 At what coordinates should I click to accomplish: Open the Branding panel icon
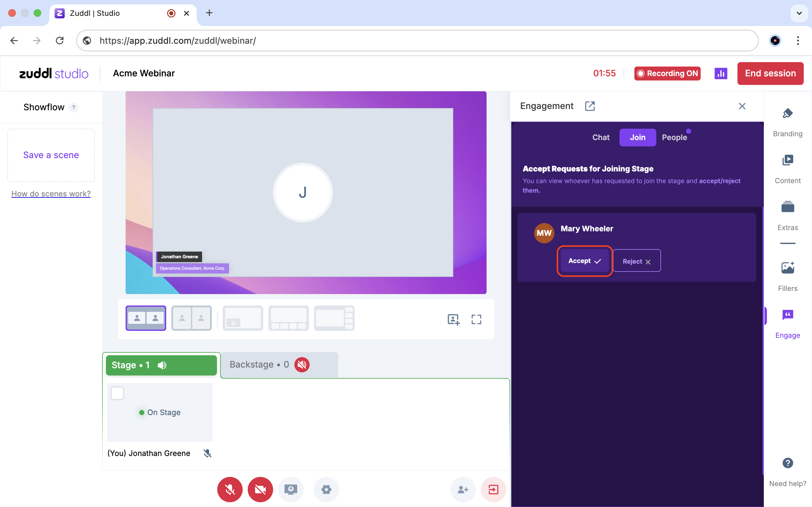[787, 114]
